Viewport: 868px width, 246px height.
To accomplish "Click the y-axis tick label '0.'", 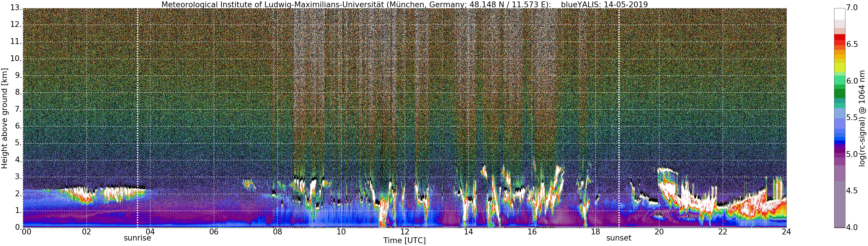I will (x=18, y=227).
